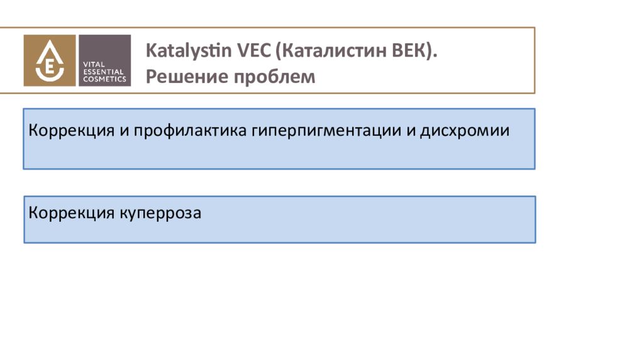Click the word гиперпигментации
The height and width of the screenshot is (362, 644).
pyautogui.click(x=326, y=131)
